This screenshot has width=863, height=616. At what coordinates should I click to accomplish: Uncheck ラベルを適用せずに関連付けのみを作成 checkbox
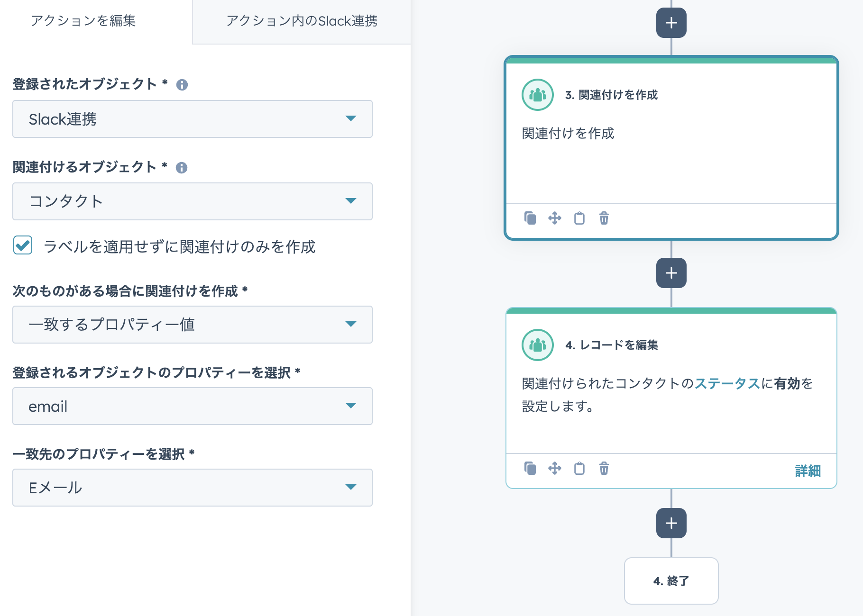pos(23,245)
